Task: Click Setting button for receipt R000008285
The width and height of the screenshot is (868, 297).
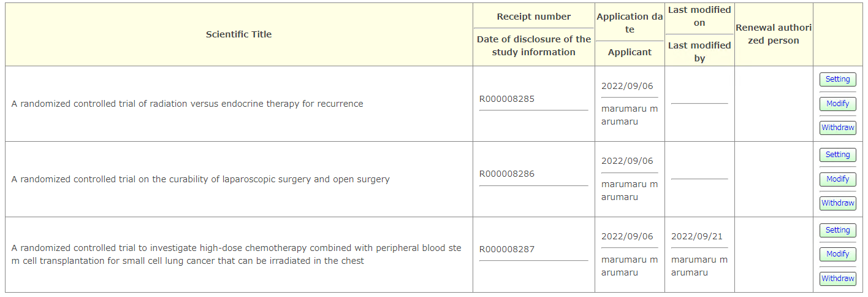Action: pos(837,79)
